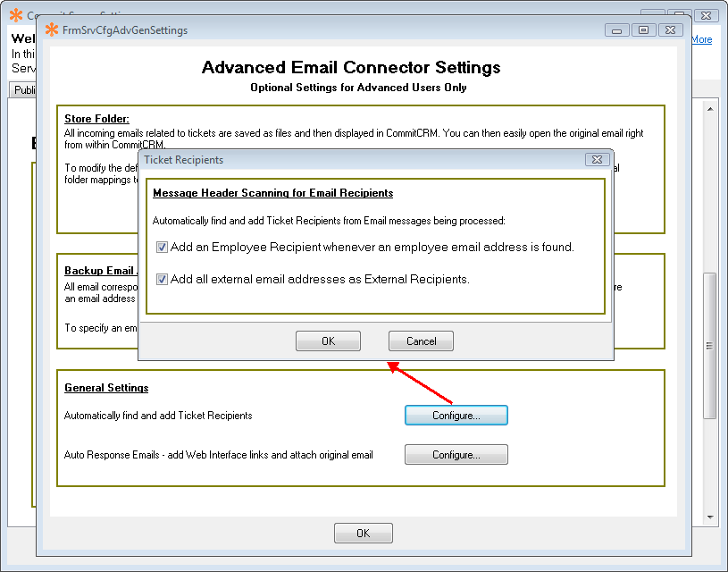
Task: Open Configure for Auto Response Emails
Action: [x=456, y=455]
